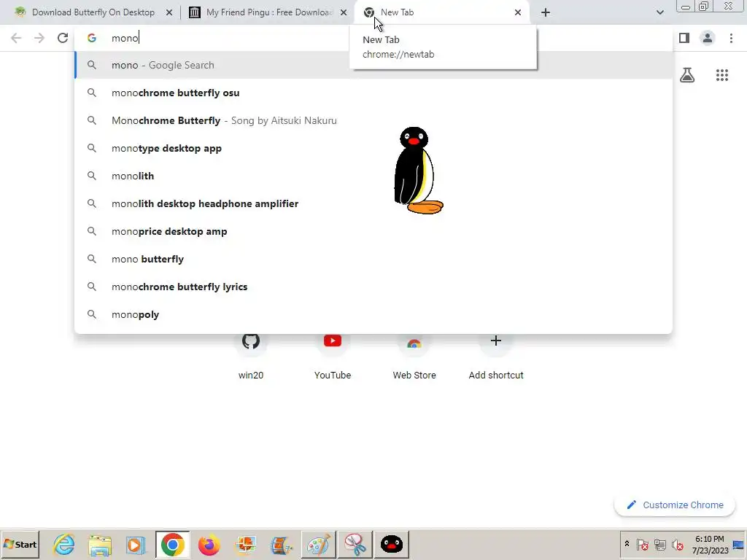This screenshot has height=560, width=747.
Task: Close the New Tab tab
Action: click(518, 12)
